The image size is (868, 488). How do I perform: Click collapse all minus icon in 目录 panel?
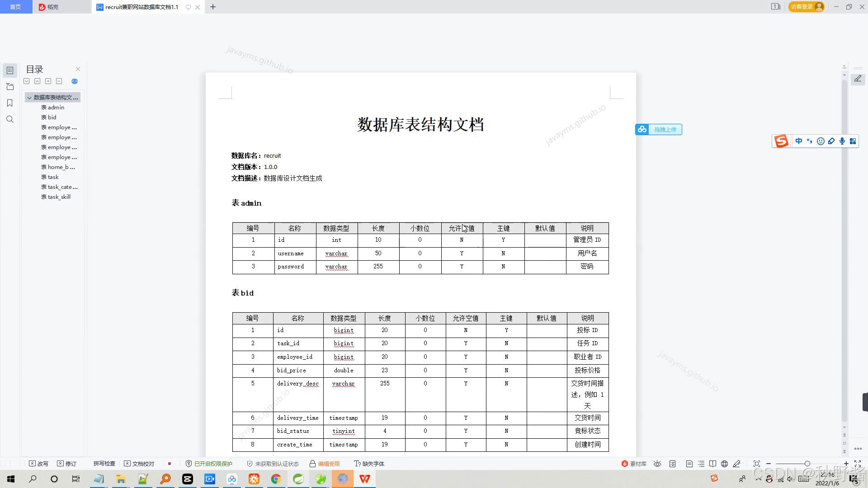click(59, 81)
